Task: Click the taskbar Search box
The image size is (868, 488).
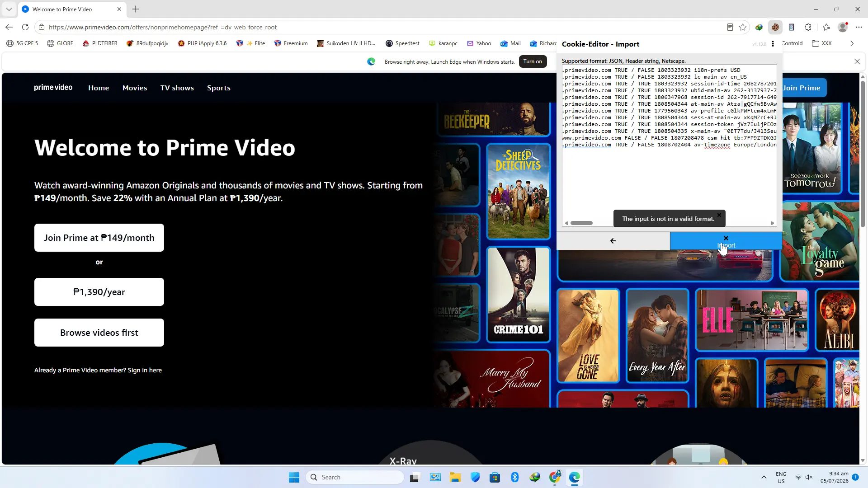Action: coord(355,477)
